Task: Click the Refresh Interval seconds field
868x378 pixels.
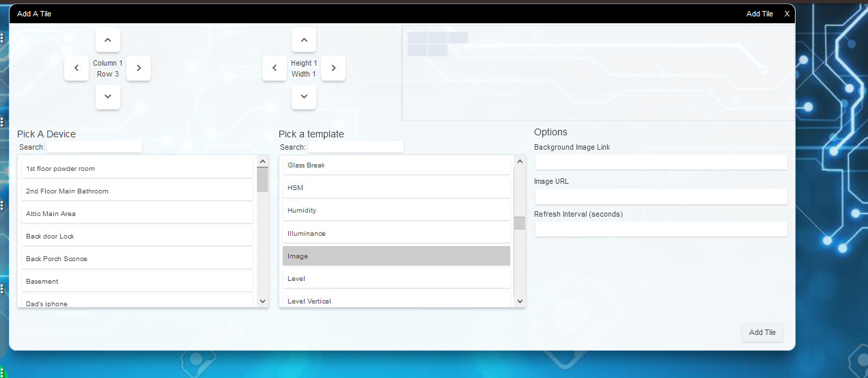Action: point(661,229)
